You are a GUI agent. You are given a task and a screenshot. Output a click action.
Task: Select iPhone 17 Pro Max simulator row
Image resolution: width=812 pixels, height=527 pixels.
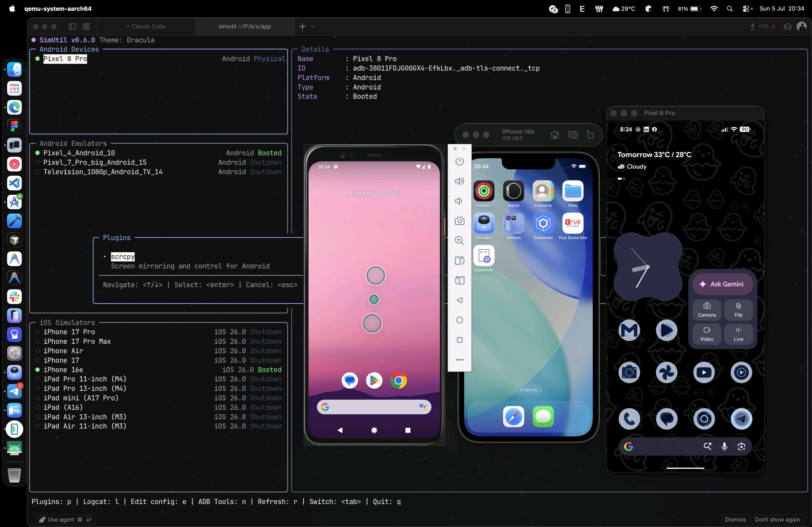click(159, 341)
